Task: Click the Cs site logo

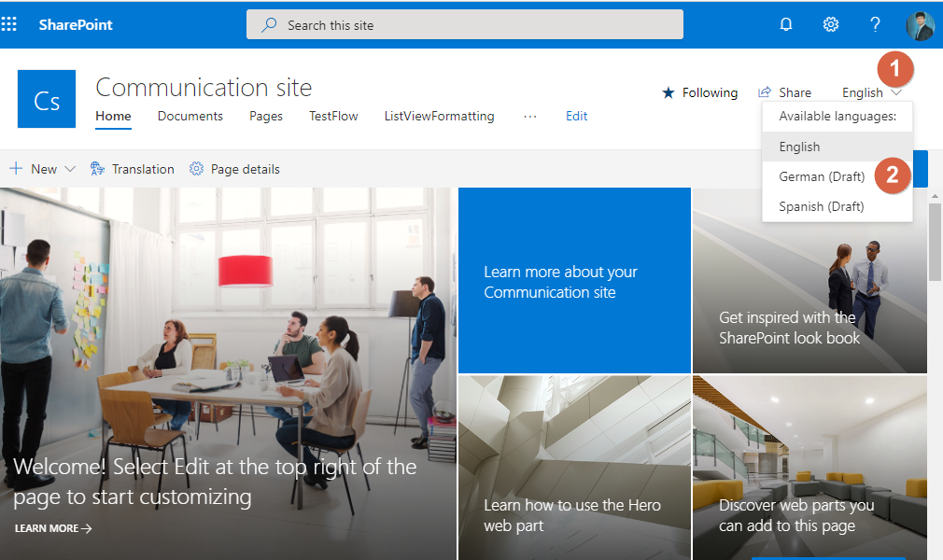Action: pyautogui.click(x=47, y=99)
